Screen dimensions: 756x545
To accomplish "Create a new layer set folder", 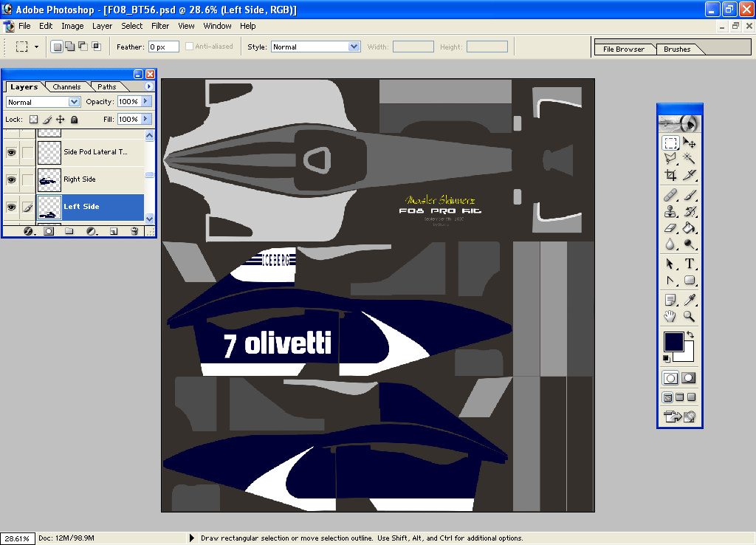I will tap(69, 231).
